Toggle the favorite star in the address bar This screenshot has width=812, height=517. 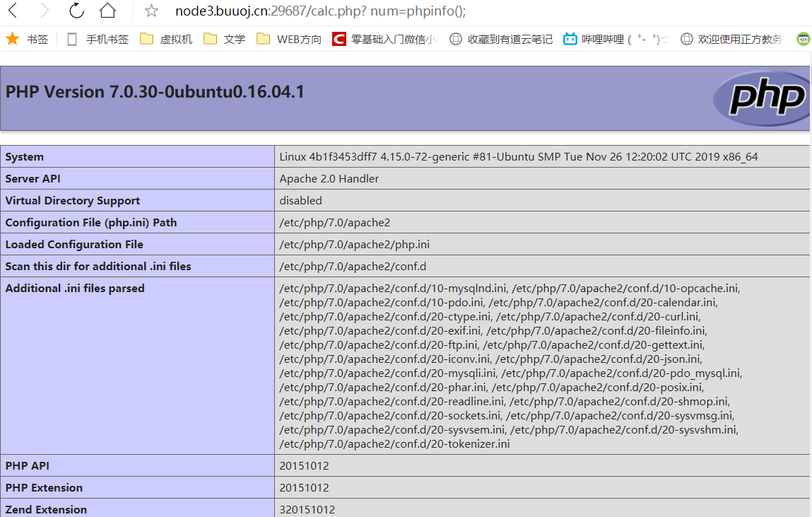(x=151, y=12)
